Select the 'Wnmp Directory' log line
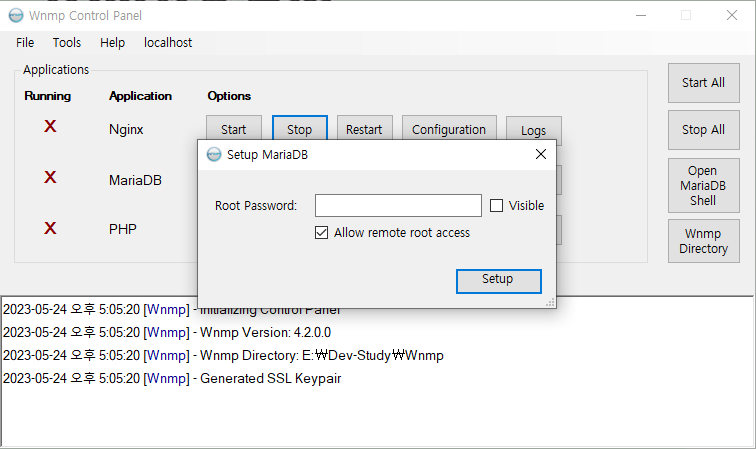The height and width of the screenshot is (449, 756). (x=223, y=355)
